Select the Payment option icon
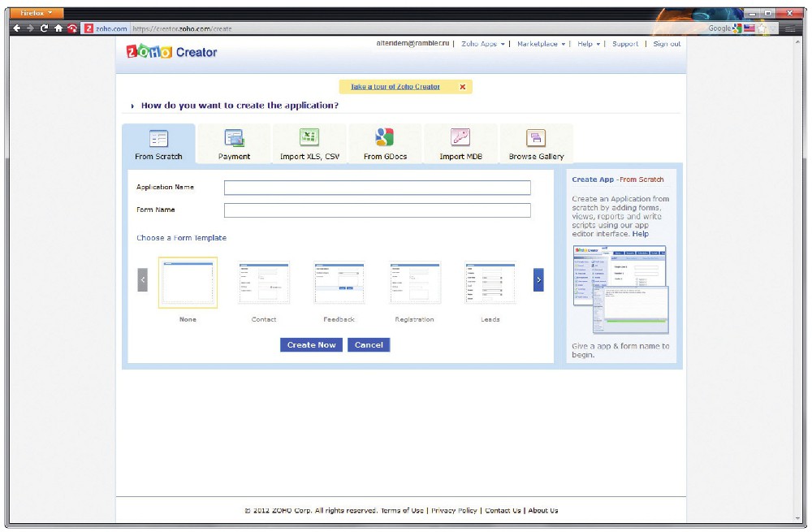Viewport: 812px width, 532px height. point(234,138)
